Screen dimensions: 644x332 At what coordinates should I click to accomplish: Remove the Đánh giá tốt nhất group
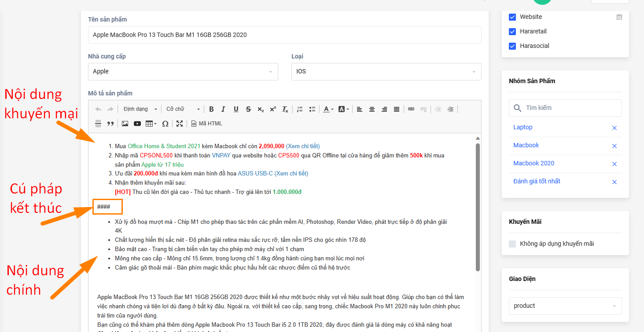pos(615,182)
